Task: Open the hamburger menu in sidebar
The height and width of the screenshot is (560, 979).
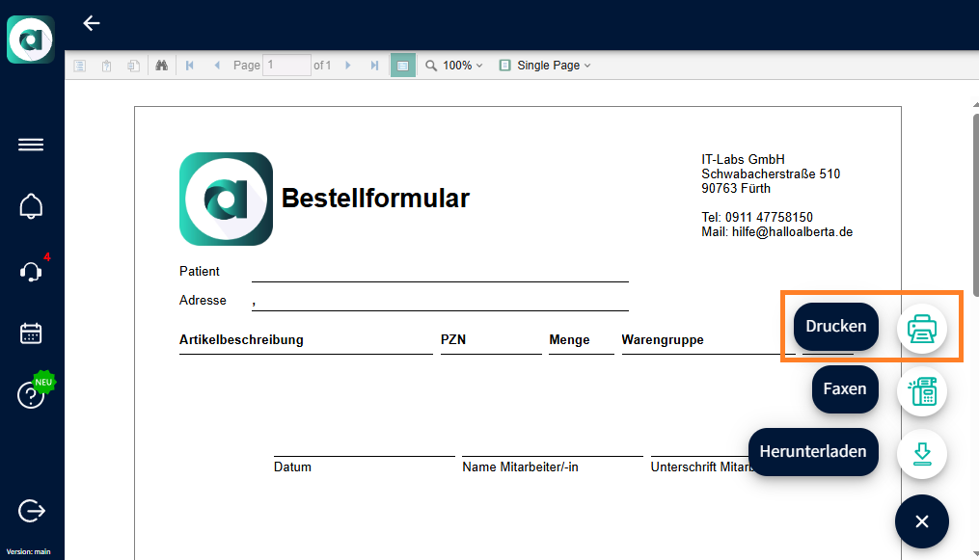Action: [31, 145]
